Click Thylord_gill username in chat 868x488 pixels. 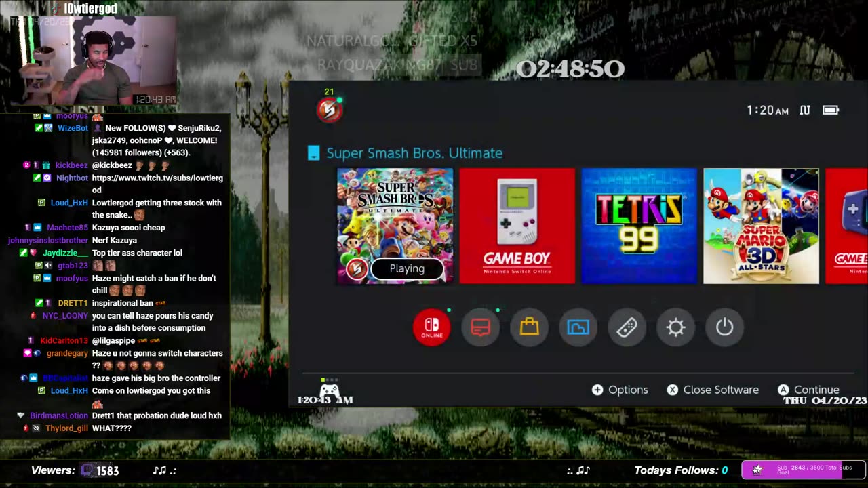66,428
